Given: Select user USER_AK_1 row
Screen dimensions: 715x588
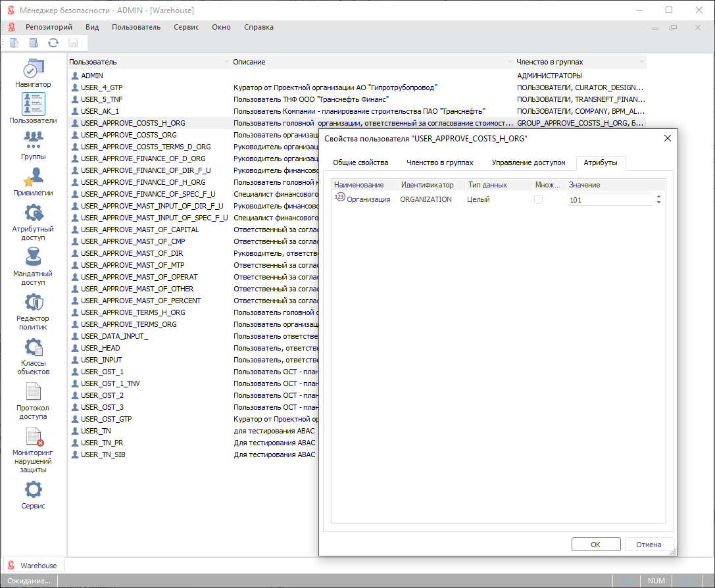Looking at the screenshot, I should tap(357, 111).
